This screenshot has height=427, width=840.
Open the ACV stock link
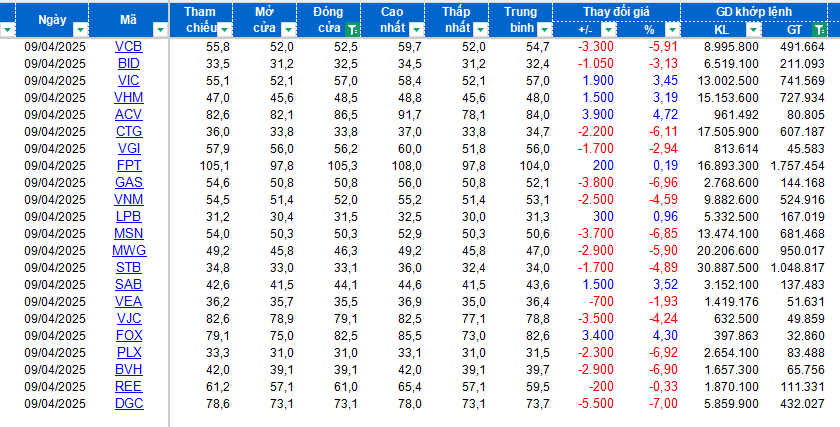tap(129, 115)
